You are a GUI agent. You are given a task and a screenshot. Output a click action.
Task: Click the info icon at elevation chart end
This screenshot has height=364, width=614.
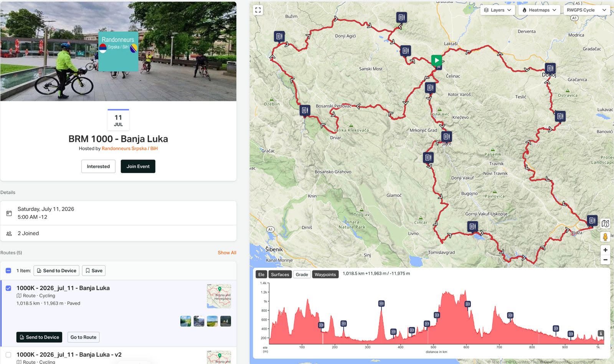pos(601,333)
